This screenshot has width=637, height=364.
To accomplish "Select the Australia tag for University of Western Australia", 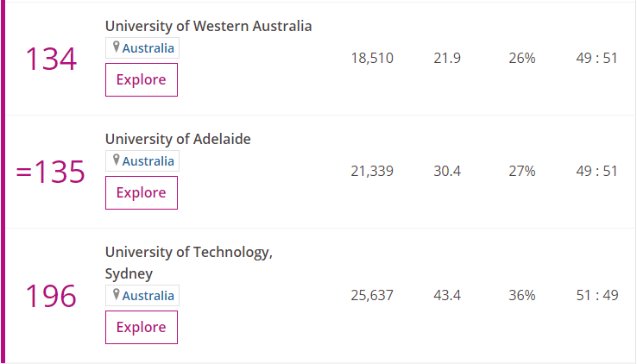I will tap(148, 48).
